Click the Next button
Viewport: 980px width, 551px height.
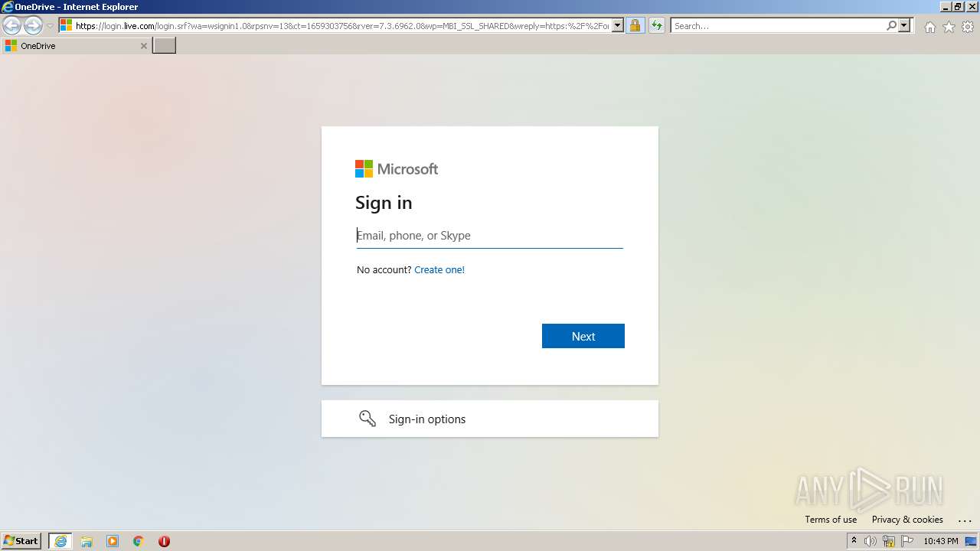[583, 336]
